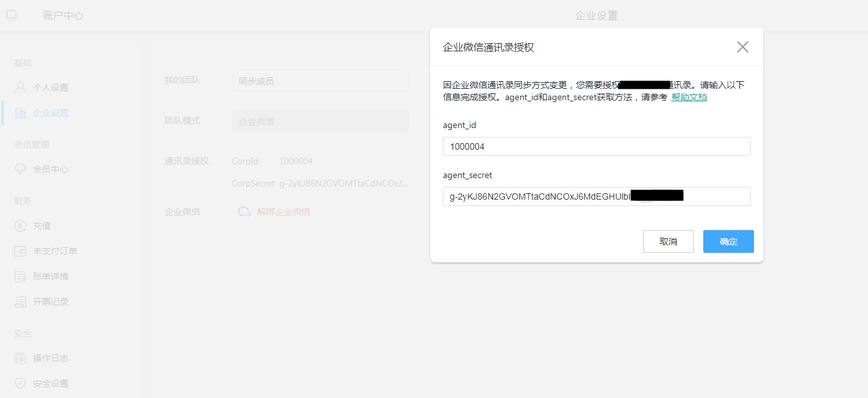Click the 同步成员 team field
Image resolution: width=868 pixels, height=398 pixels.
(x=320, y=81)
